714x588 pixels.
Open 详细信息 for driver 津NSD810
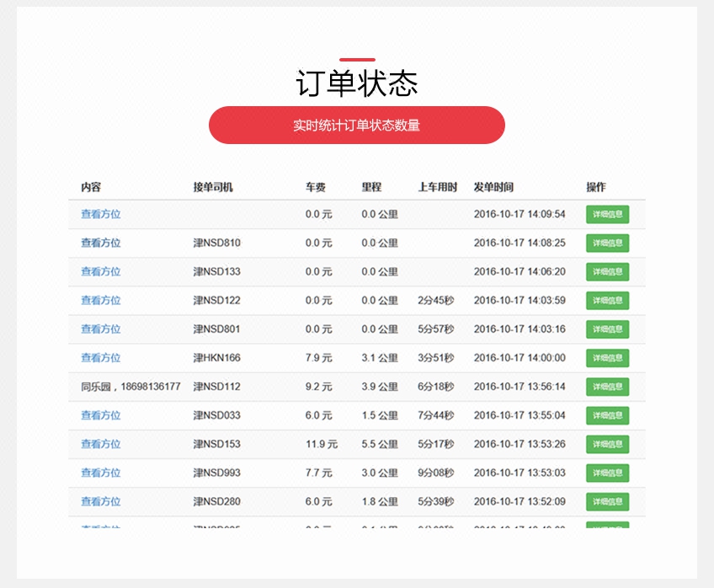607,243
